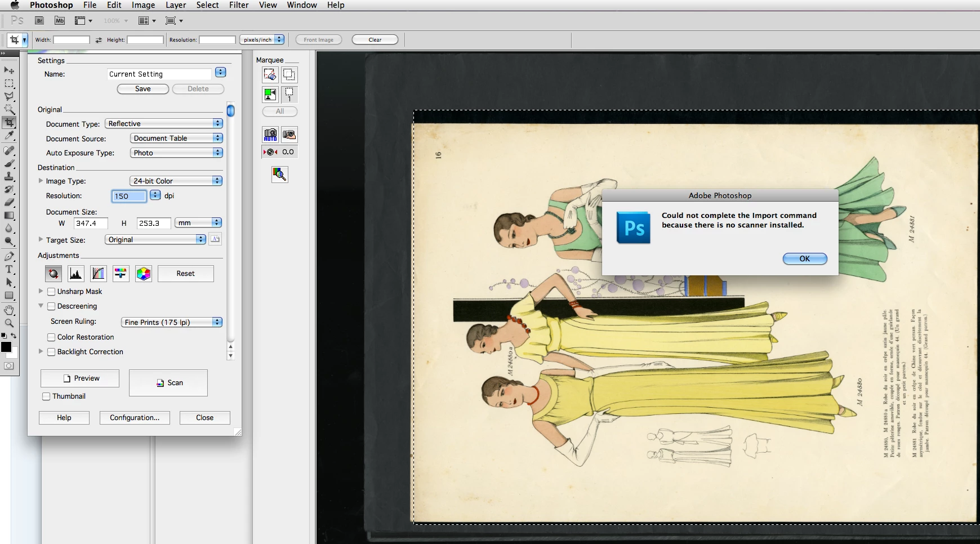The image size is (980, 544).
Task: Open the Document Type dropdown
Action: [x=164, y=124]
